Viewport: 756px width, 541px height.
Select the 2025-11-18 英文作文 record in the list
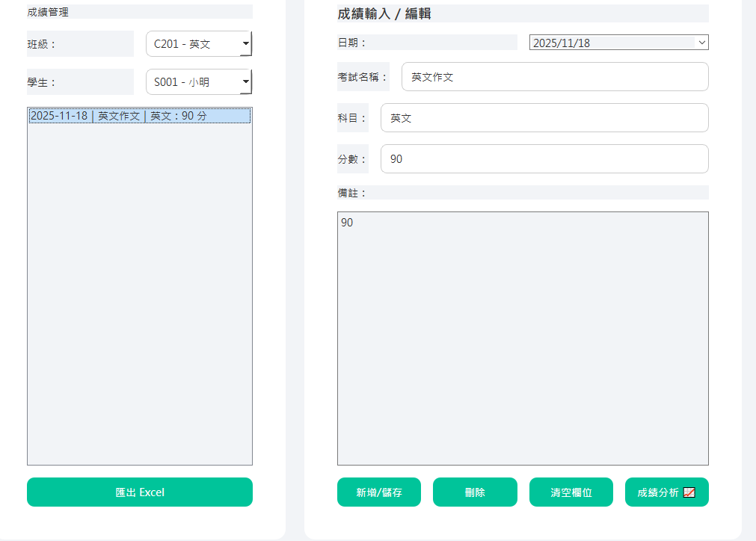pos(139,116)
